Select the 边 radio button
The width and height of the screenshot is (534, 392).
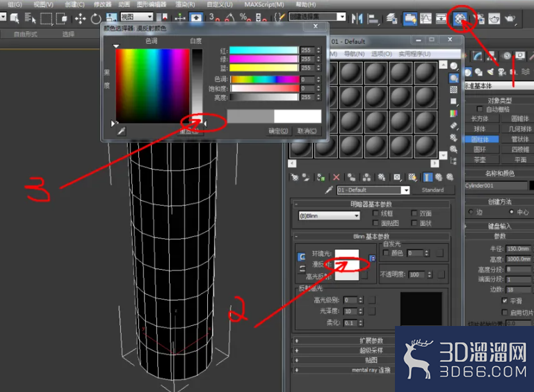pyautogui.click(x=471, y=212)
